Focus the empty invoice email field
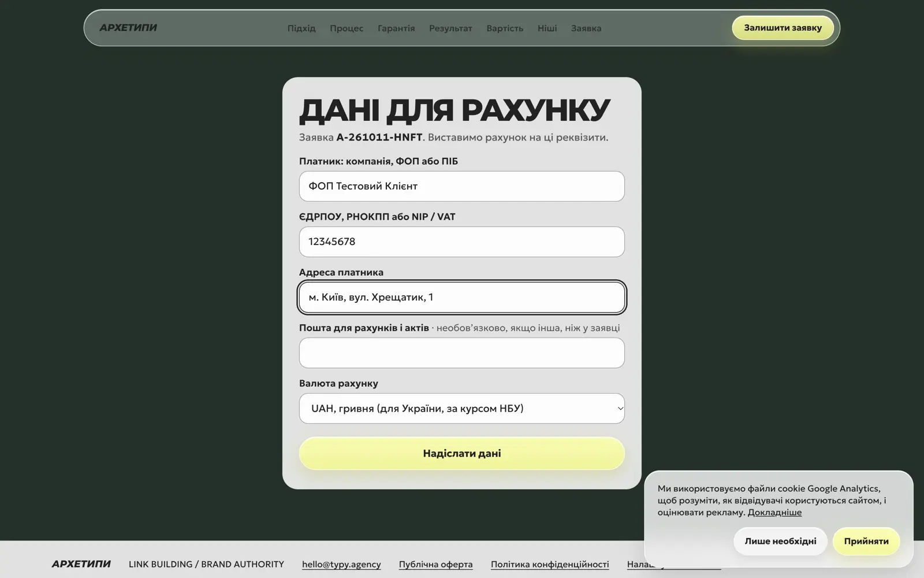 click(x=461, y=353)
